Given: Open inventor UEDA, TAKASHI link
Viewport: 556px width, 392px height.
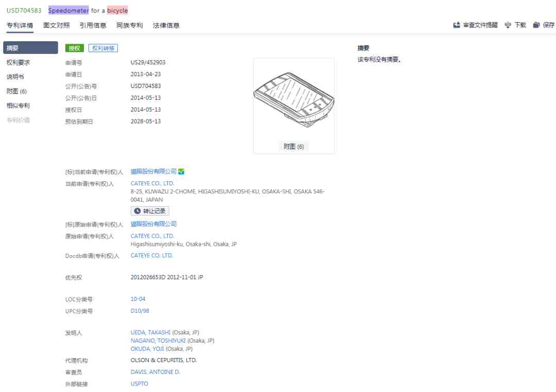Looking at the screenshot, I should (x=150, y=332).
